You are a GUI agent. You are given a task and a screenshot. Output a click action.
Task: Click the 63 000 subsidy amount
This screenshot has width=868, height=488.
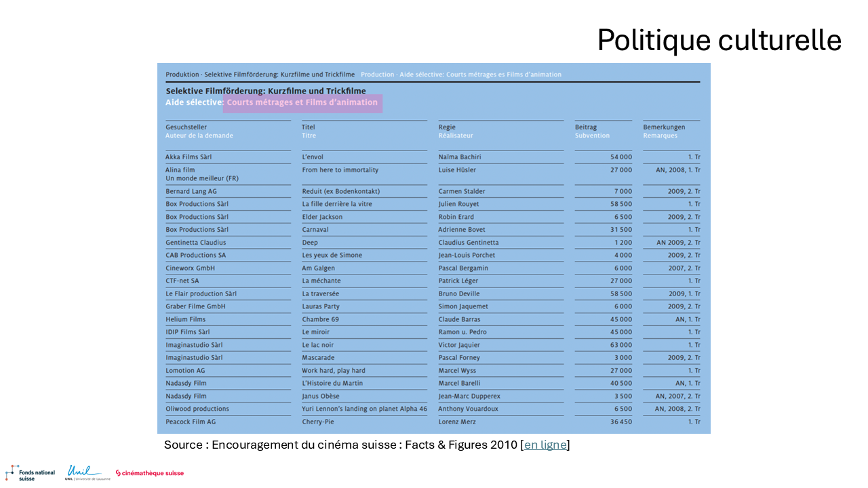tap(620, 345)
